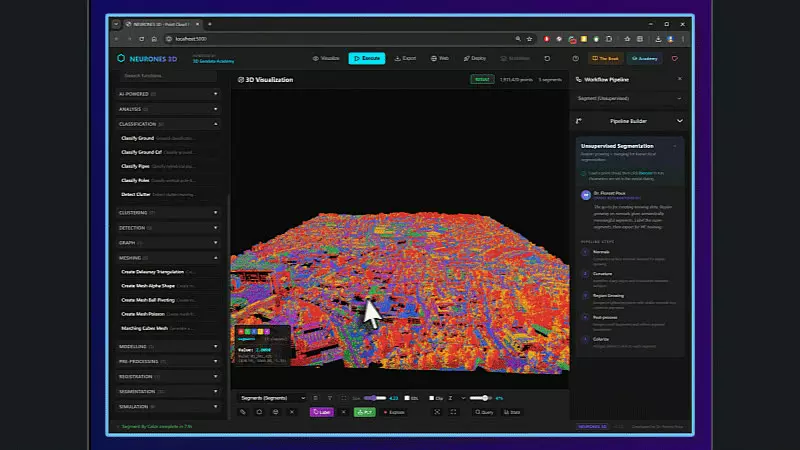
Task: Click the heart icon in the top bar
Action: (674, 58)
